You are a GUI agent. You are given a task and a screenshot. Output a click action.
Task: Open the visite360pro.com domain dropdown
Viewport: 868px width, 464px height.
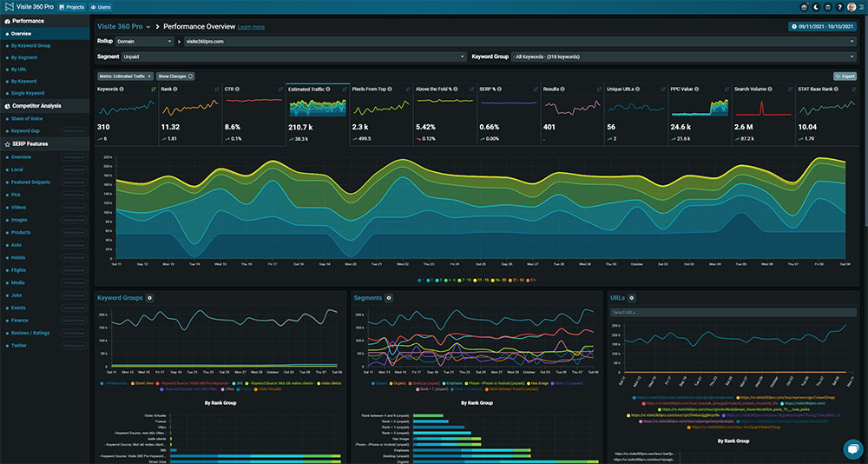(x=520, y=42)
